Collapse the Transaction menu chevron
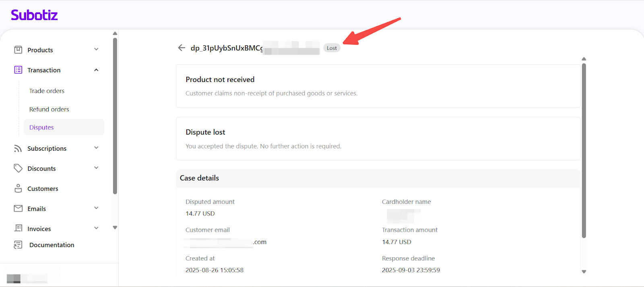 [96, 70]
